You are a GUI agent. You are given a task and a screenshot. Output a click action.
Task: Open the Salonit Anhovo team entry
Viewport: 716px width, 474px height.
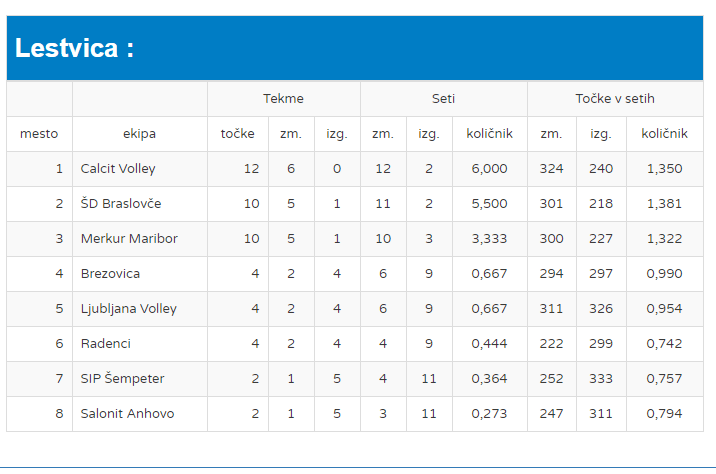click(x=127, y=413)
